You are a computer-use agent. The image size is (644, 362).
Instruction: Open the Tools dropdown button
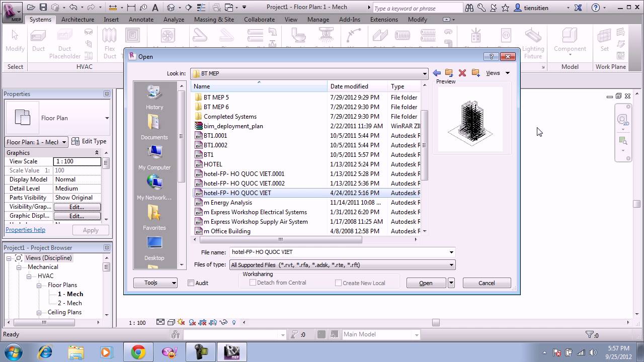(x=155, y=283)
